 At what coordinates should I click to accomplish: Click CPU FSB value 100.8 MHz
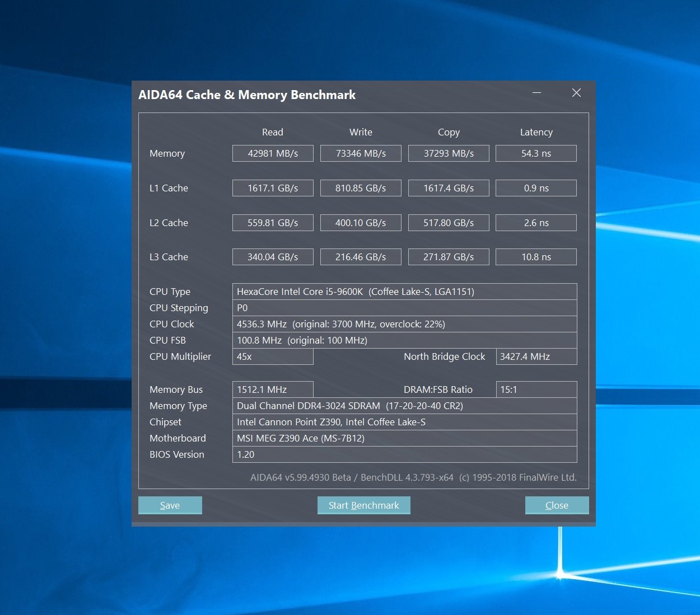pos(405,340)
